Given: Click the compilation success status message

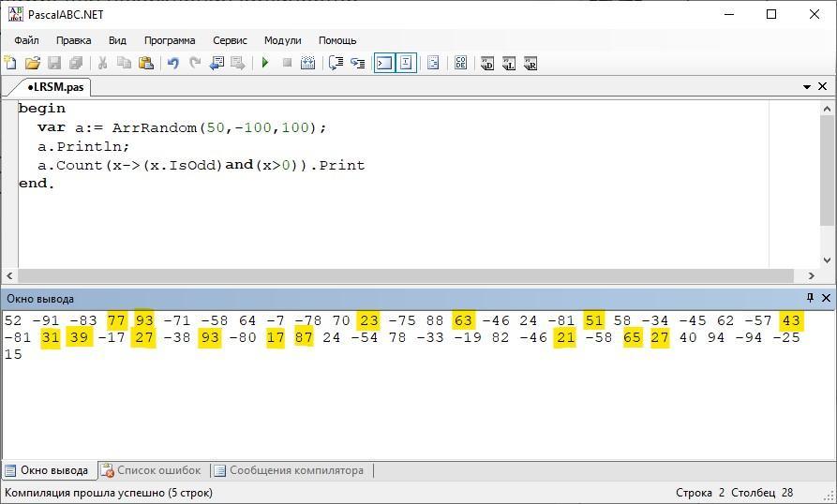Looking at the screenshot, I should [x=109, y=493].
